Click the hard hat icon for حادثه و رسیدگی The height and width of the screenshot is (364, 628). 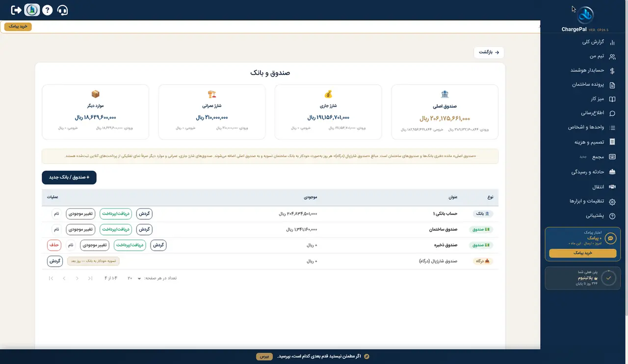pyautogui.click(x=612, y=172)
